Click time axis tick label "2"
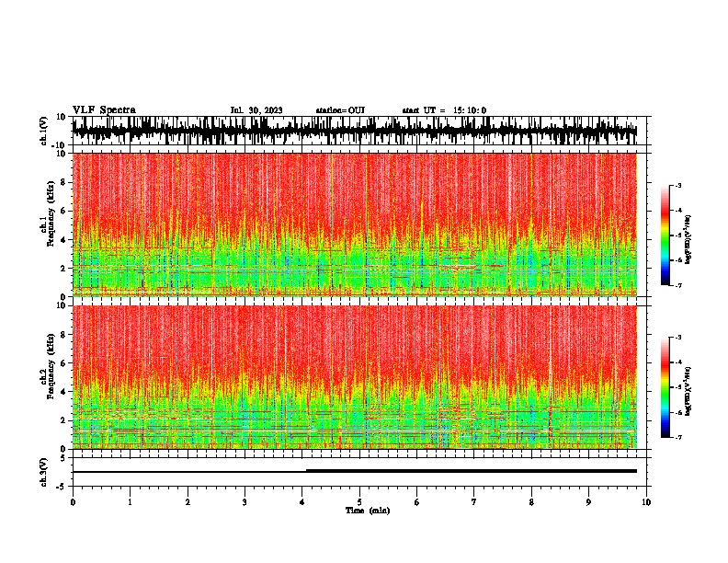Screen dimensions: 728x563 click(188, 502)
